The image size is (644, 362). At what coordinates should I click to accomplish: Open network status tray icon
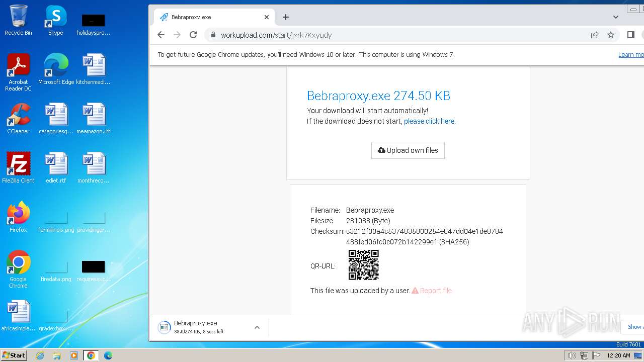584,355
